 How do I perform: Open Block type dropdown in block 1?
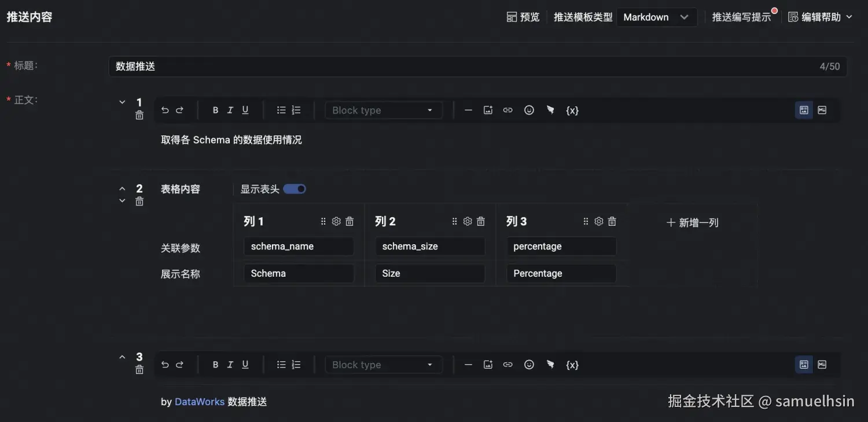(384, 110)
